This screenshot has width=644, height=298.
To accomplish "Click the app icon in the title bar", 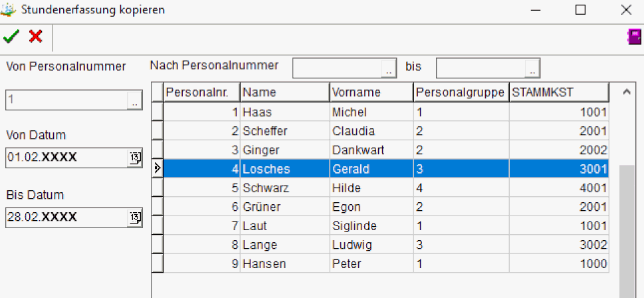I will pyautogui.click(x=8, y=9).
